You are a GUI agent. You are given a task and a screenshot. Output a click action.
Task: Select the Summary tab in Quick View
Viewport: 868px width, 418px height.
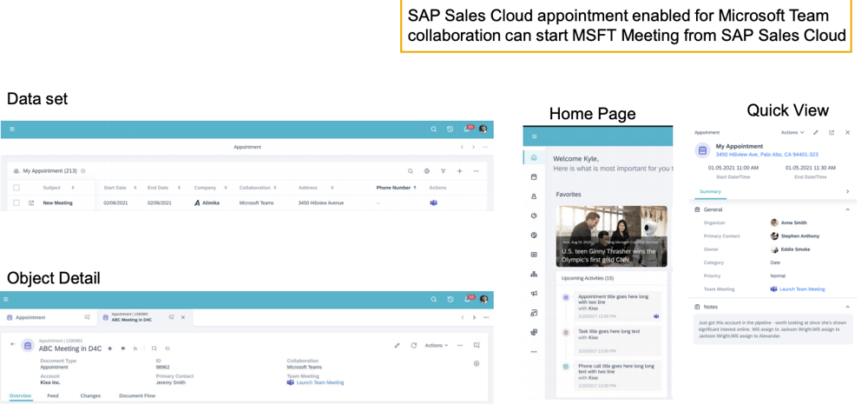click(x=710, y=192)
